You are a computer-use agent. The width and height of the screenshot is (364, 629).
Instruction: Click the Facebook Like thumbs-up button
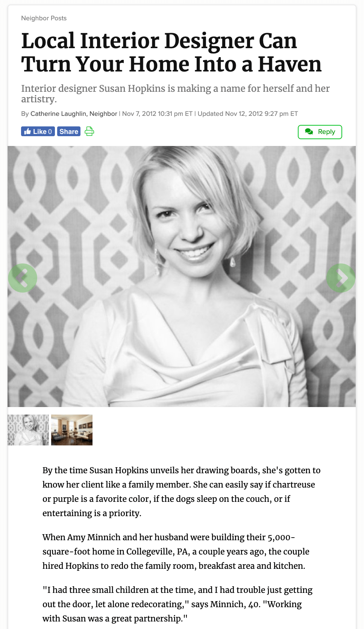(x=38, y=131)
